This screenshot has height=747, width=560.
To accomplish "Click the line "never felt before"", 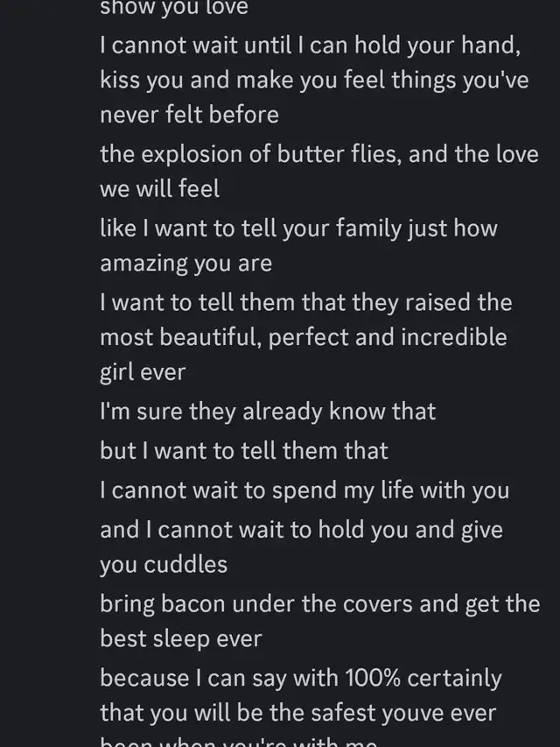I will click(x=189, y=115).
